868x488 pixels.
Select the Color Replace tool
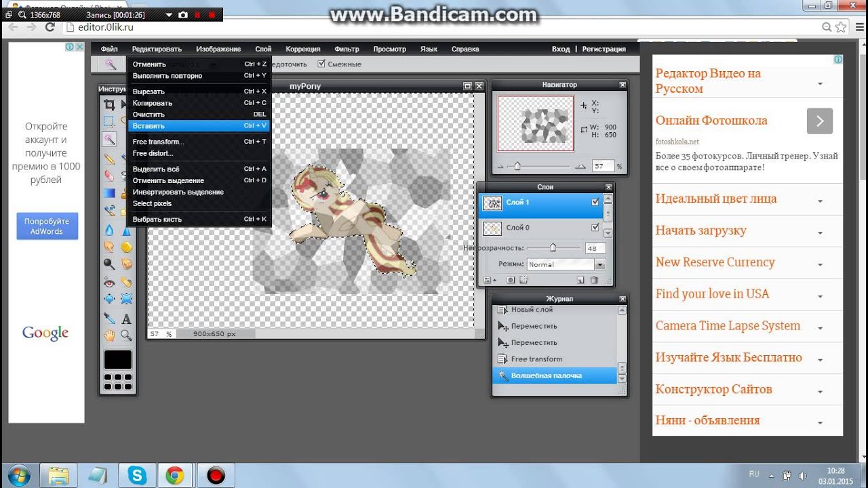(109, 211)
